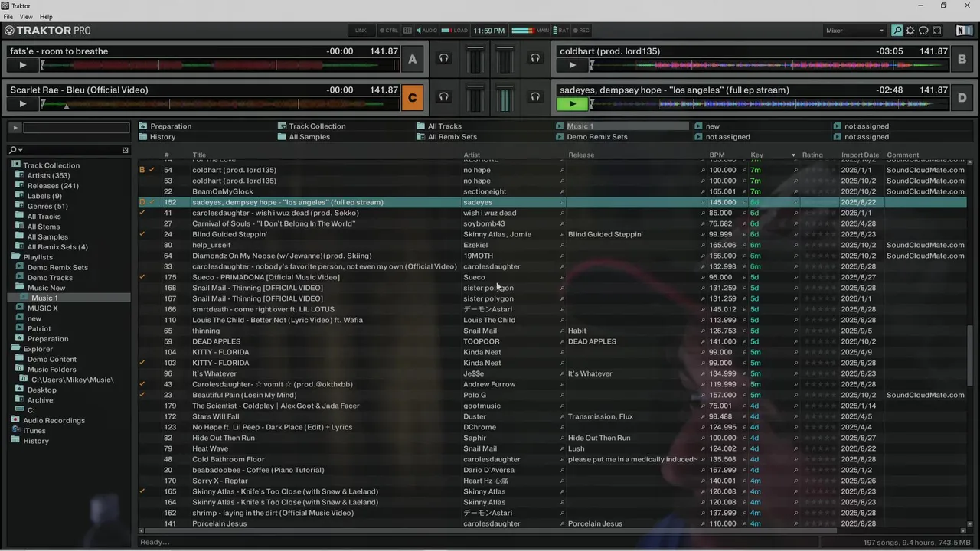
Task: Toggle fullscreen mode icon
Action: coord(938,31)
